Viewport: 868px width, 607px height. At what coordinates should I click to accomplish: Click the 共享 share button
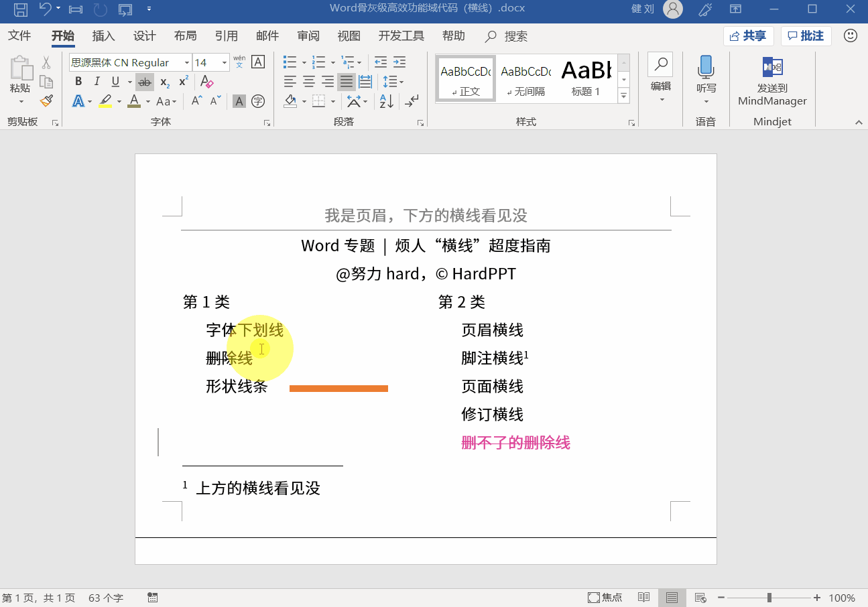[748, 36]
